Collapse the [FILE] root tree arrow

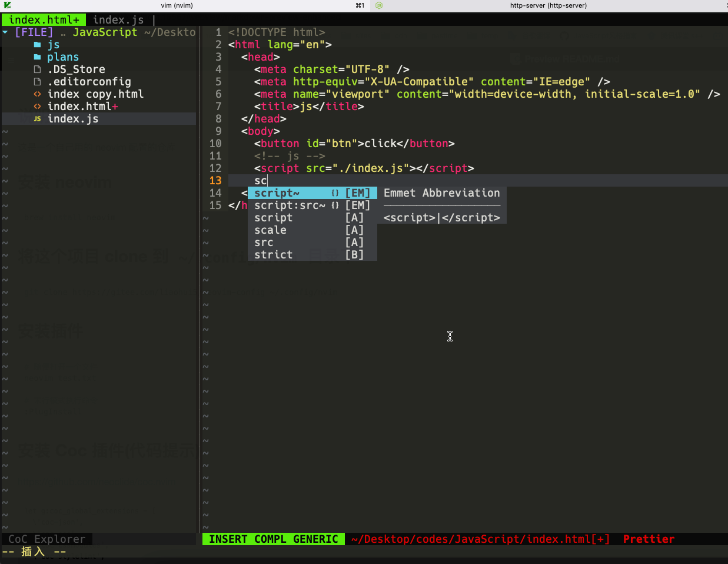[x=5, y=32]
